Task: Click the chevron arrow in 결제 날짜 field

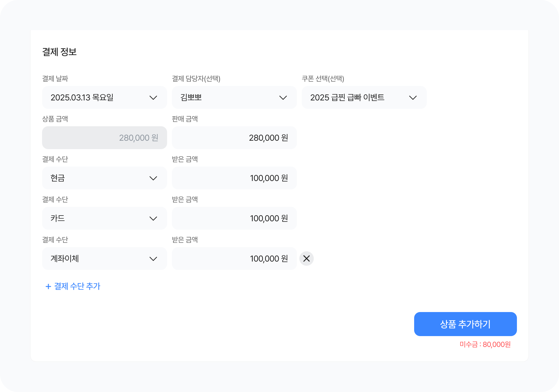Action: (153, 98)
